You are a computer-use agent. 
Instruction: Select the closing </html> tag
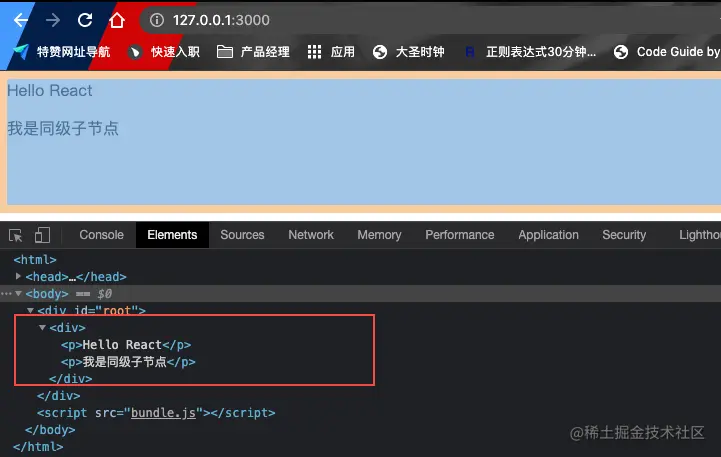coord(38,446)
